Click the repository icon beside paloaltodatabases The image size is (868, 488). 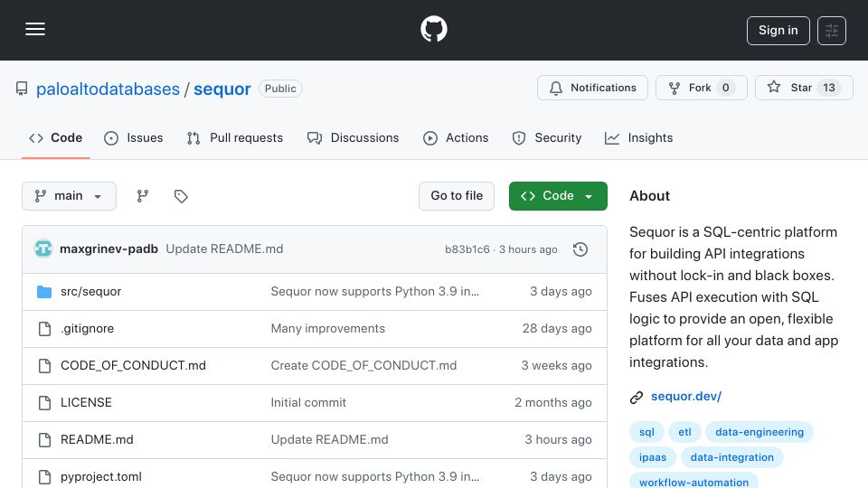pyautogui.click(x=22, y=89)
